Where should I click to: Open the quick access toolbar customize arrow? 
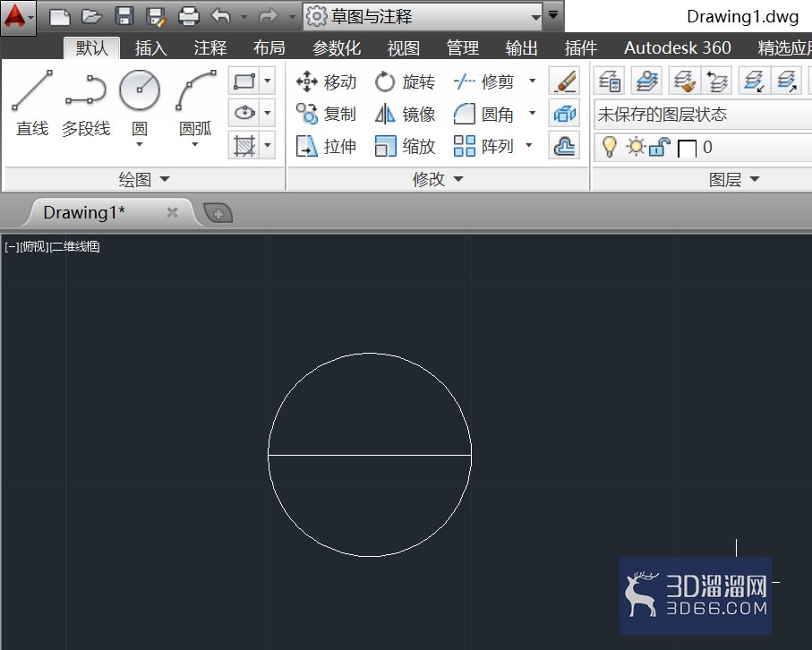pos(553,14)
